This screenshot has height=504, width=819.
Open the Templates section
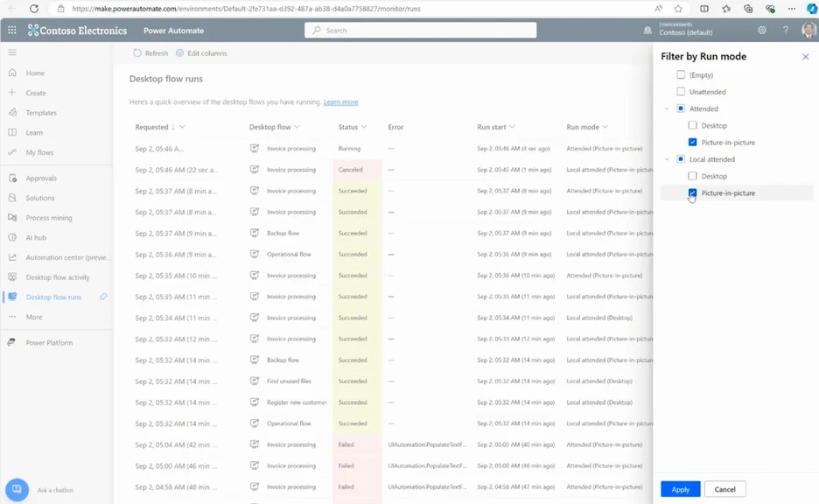point(41,112)
